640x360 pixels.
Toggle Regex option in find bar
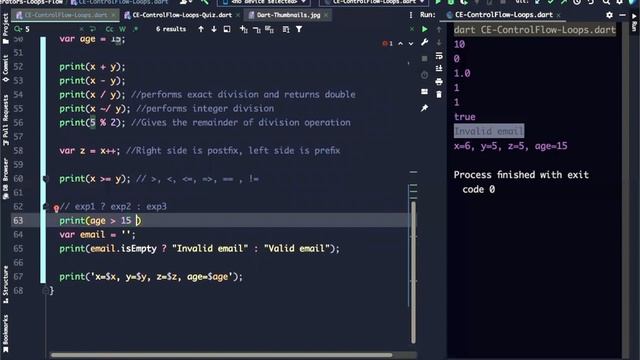[x=136, y=29]
